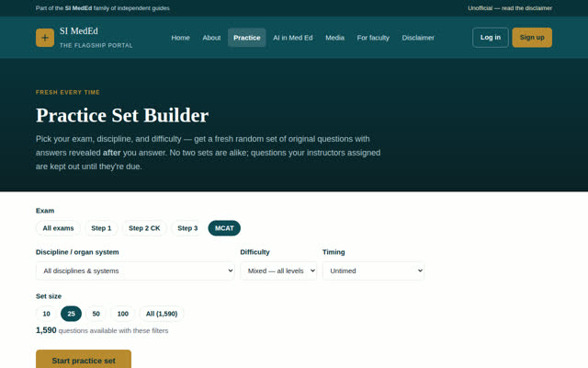
Task: Set the set size to 50
Action: [96, 314]
